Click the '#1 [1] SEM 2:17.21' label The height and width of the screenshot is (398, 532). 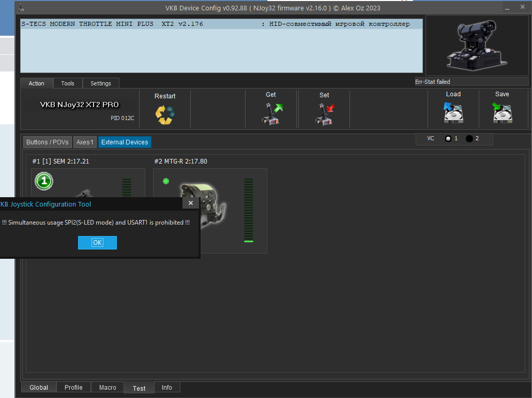[60, 161]
